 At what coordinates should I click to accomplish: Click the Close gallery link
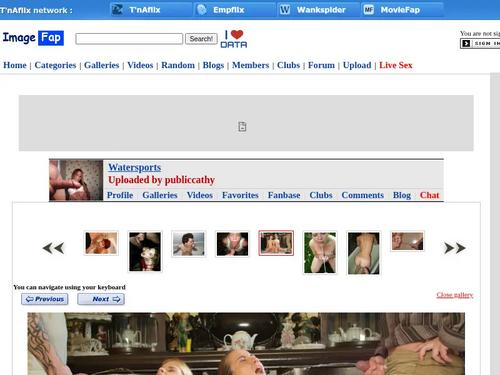(455, 295)
